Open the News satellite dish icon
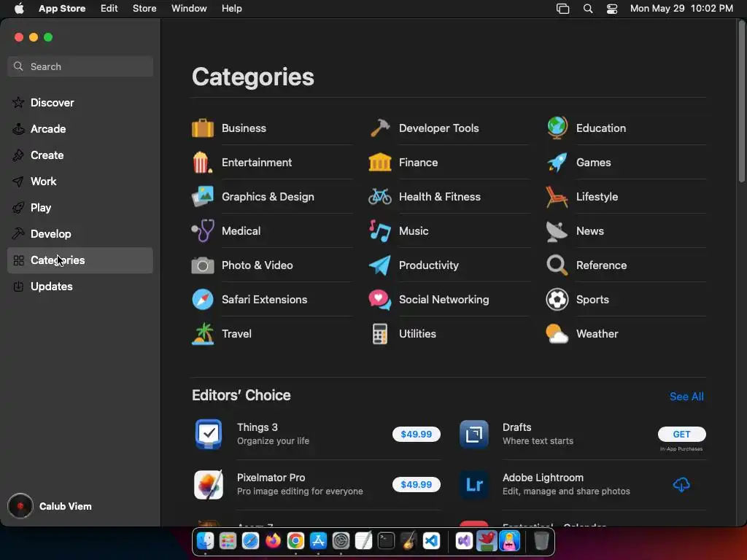The image size is (747, 560). click(557, 231)
